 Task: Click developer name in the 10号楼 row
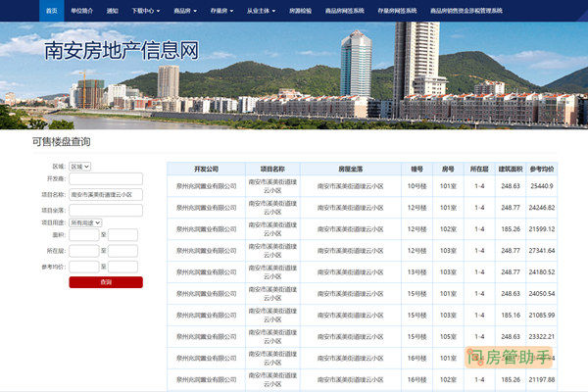coord(206,186)
